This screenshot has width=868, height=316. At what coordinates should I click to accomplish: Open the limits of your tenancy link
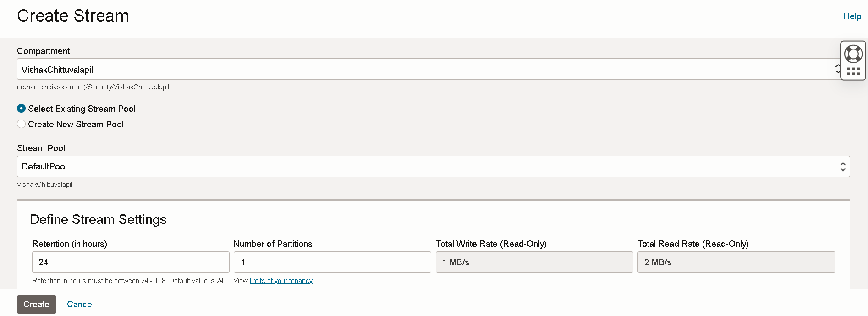pos(281,281)
